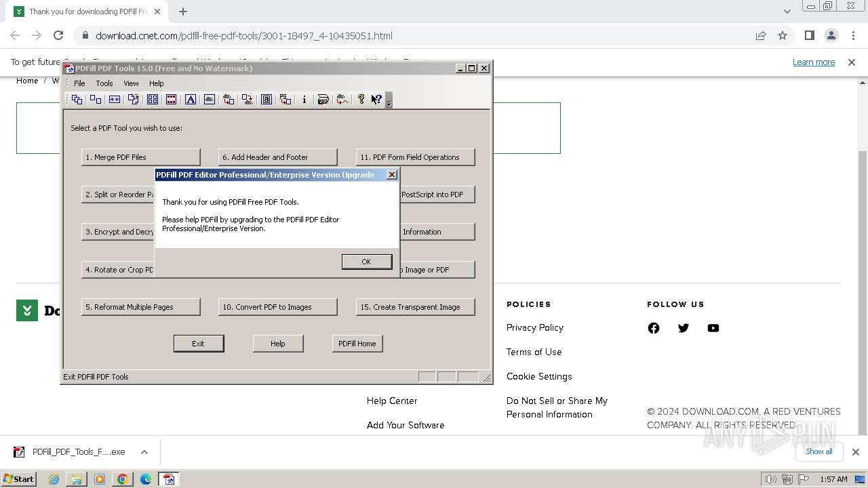The image size is (868, 488).
Task: Click the Encrypt and Decrypt asterisks icon
Action: point(115,100)
